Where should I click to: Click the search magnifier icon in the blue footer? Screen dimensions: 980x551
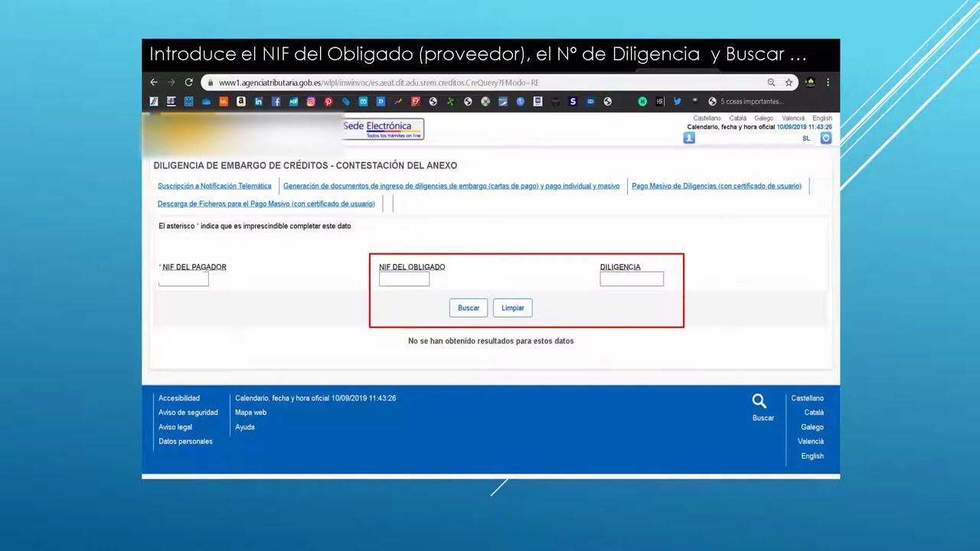[x=759, y=400]
